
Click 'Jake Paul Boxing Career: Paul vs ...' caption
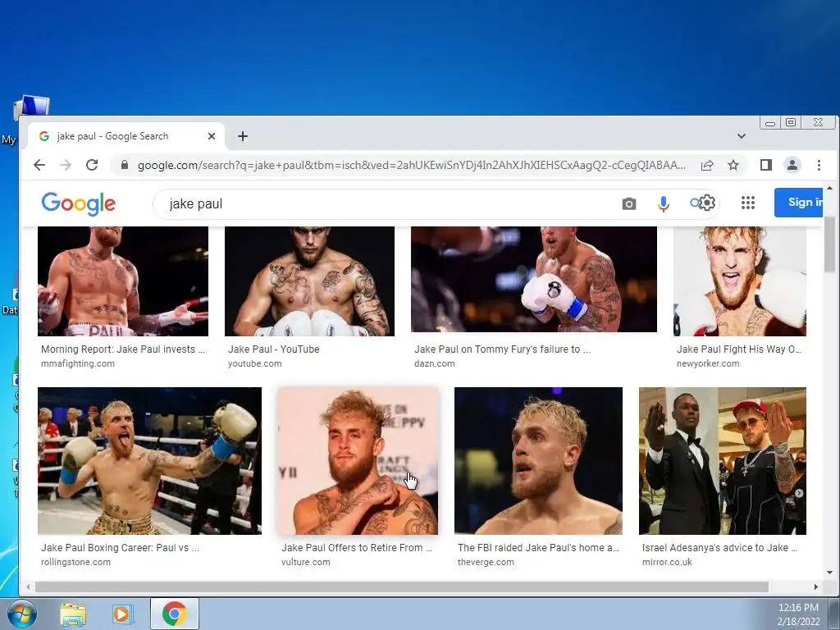[x=120, y=547]
